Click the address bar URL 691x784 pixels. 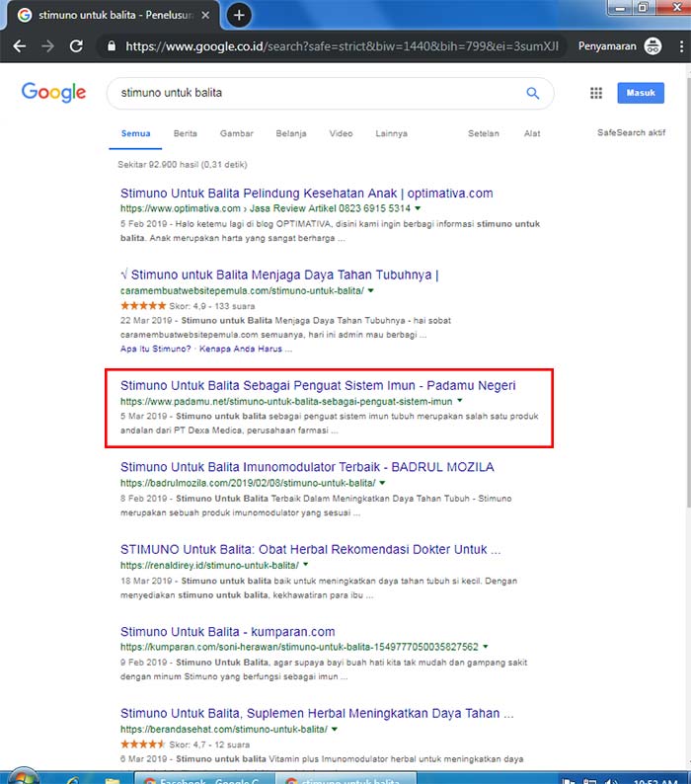[x=342, y=46]
